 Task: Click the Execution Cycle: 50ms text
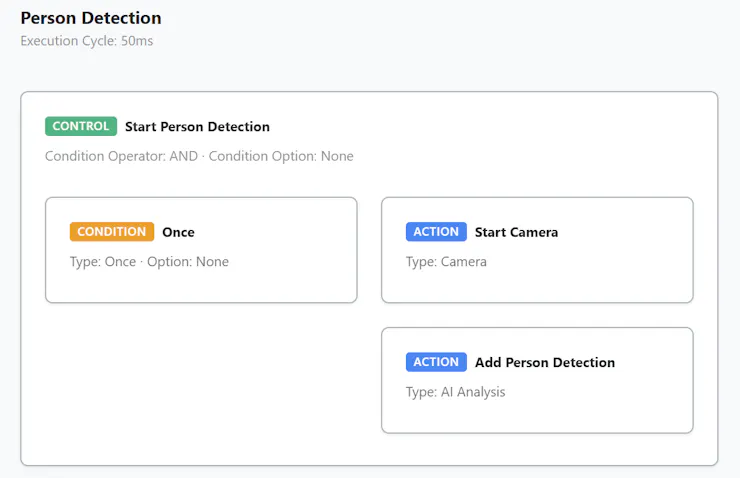(x=87, y=41)
